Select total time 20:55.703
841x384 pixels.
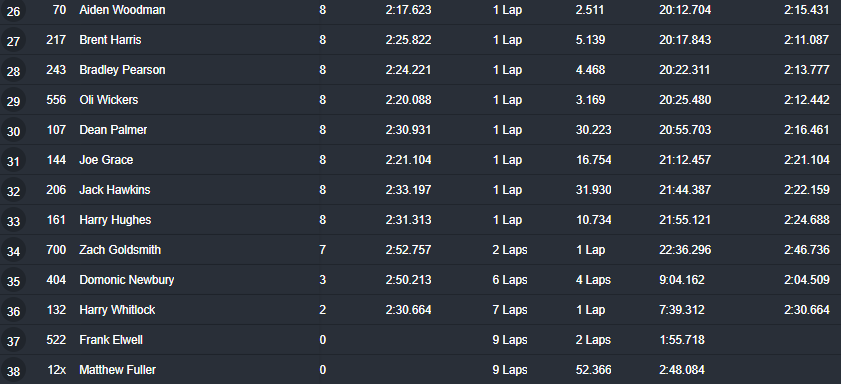point(685,130)
